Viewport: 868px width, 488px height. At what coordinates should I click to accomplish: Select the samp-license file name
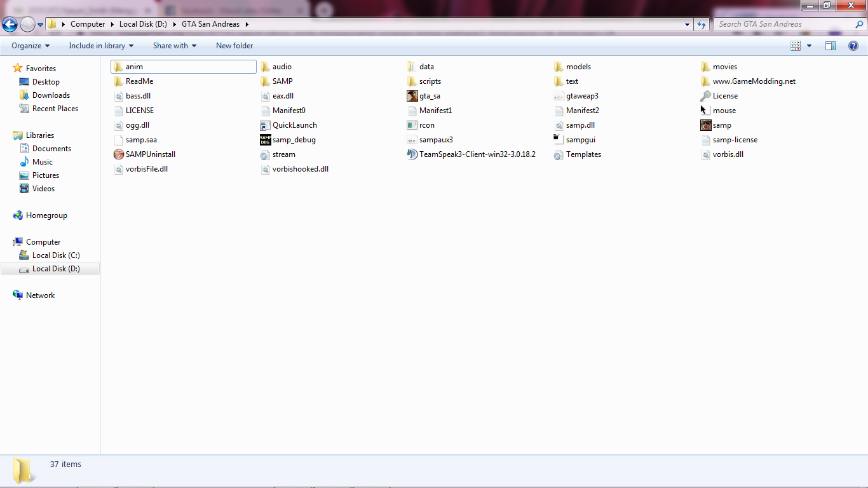pyautogui.click(x=735, y=140)
